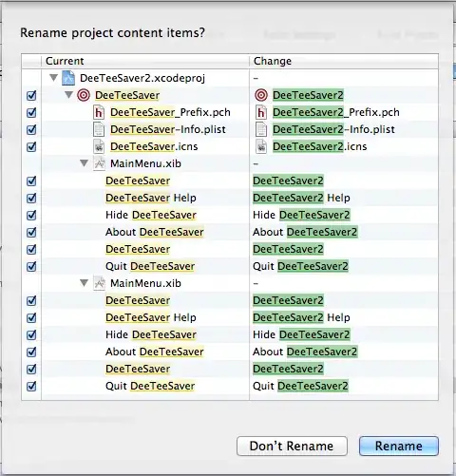
Task: Collapse the lower MainMenu.xib disclosure triangle
Action: tap(84, 283)
